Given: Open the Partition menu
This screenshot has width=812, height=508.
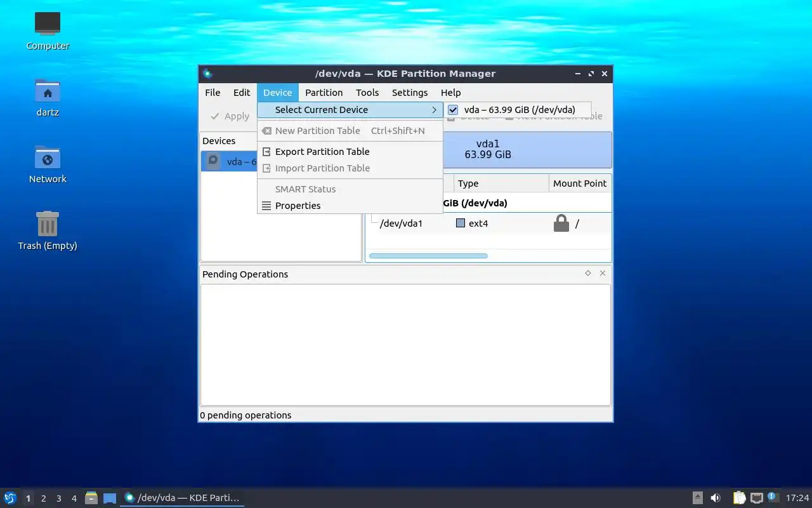Looking at the screenshot, I should (x=324, y=93).
